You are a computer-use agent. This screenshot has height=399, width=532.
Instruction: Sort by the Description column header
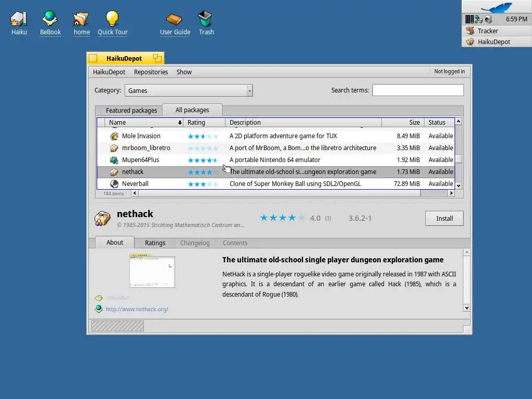pos(303,123)
